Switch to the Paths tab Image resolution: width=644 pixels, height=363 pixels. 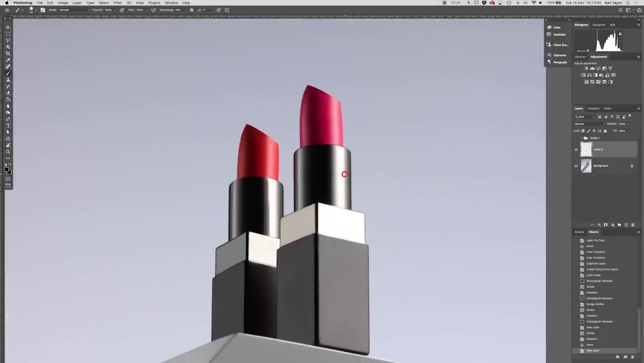[x=608, y=108]
